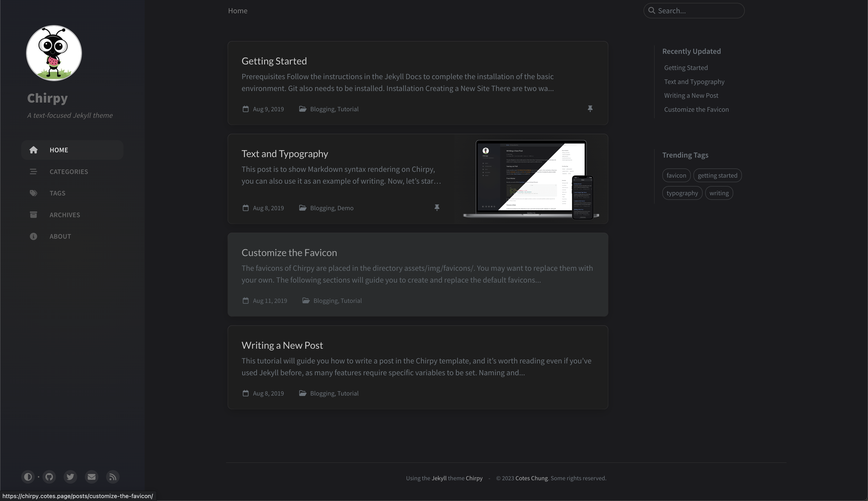This screenshot has height=501, width=868.
Task: Click the Text and Typography preview image
Action: pos(531,179)
